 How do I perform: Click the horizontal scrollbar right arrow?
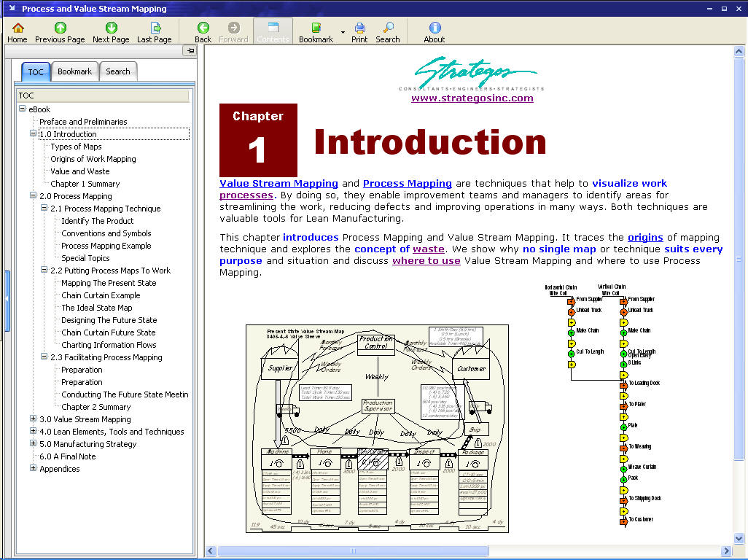(726, 551)
